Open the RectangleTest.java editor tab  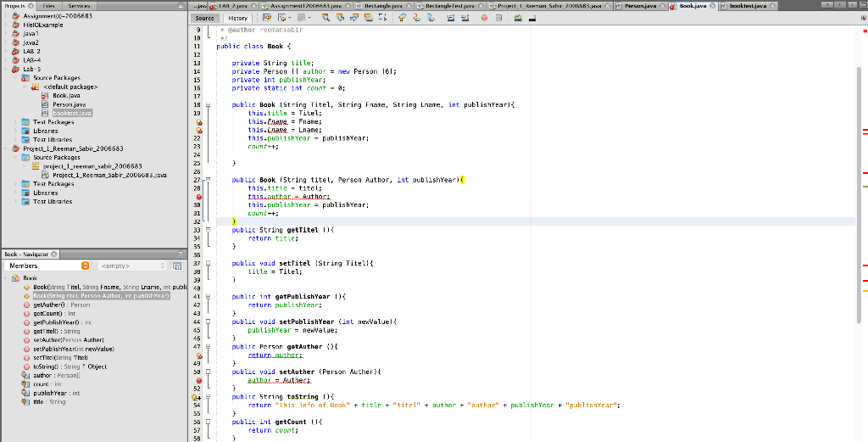449,5
